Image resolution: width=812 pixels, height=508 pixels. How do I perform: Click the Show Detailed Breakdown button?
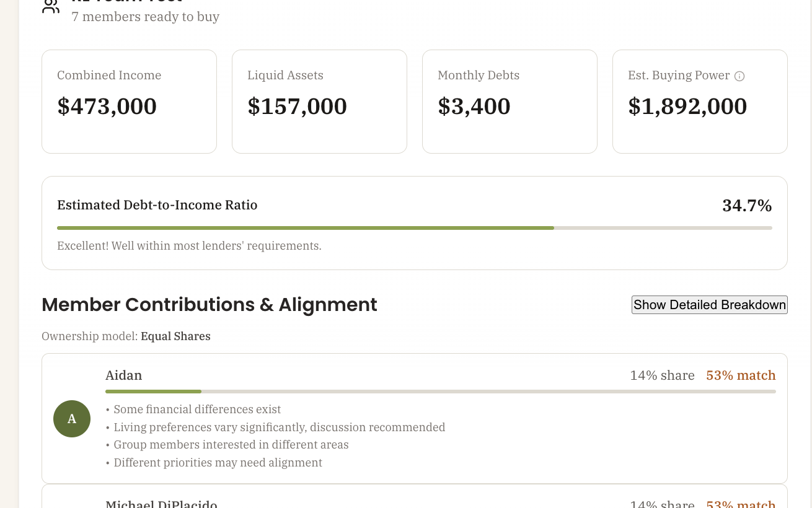pyautogui.click(x=709, y=304)
